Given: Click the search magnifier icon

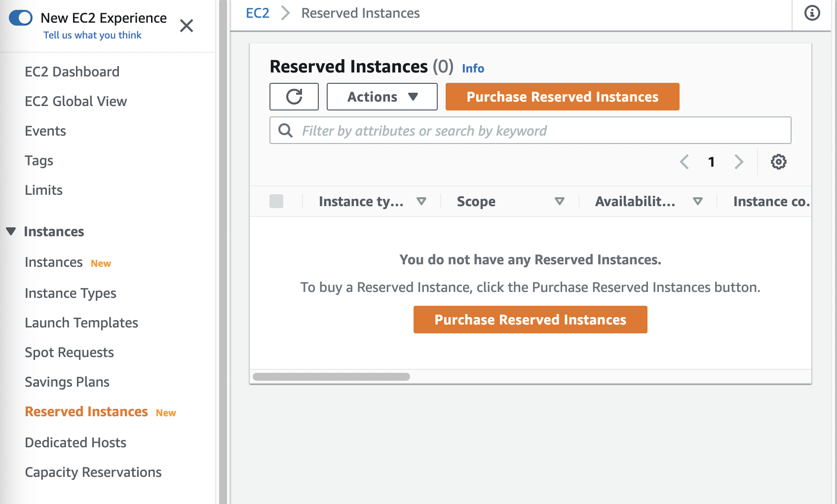Looking at the screenshot, I should click(286, 131).
